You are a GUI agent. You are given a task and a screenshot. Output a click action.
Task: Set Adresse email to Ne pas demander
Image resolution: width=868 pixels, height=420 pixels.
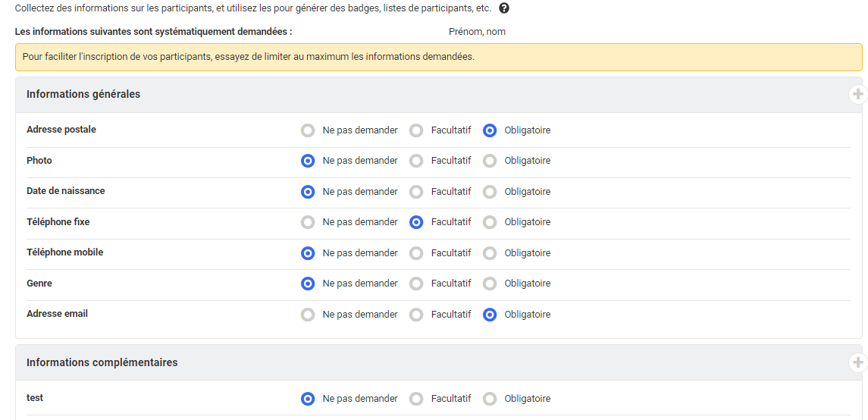[x=308, y=315]
